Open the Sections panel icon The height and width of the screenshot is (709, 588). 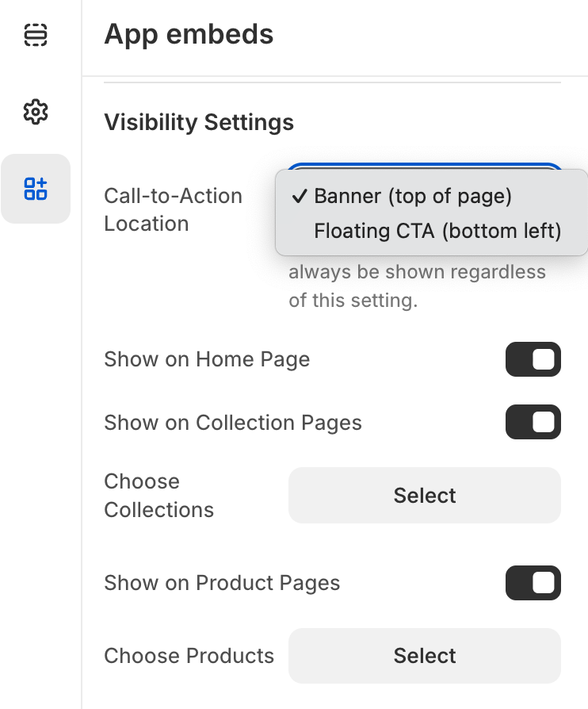point(36,35)
